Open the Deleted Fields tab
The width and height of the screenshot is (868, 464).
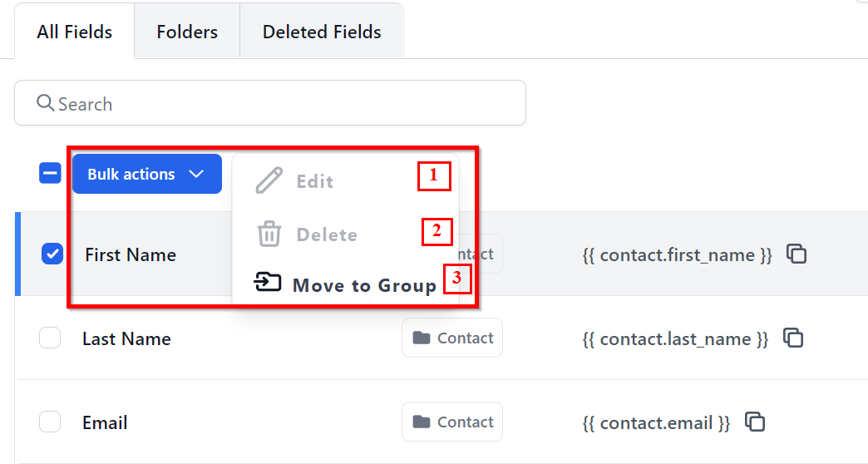click(322, 32)
